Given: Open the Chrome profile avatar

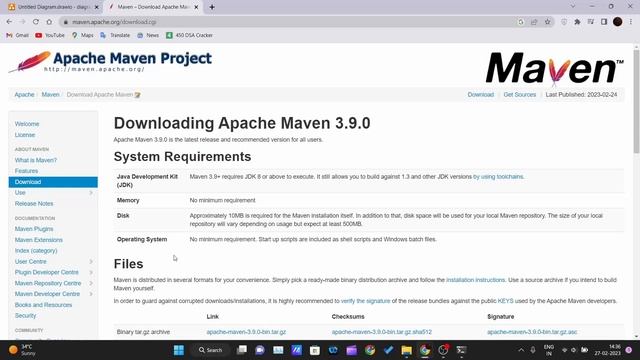Looking at the screenshot, I should coord(618,22).
